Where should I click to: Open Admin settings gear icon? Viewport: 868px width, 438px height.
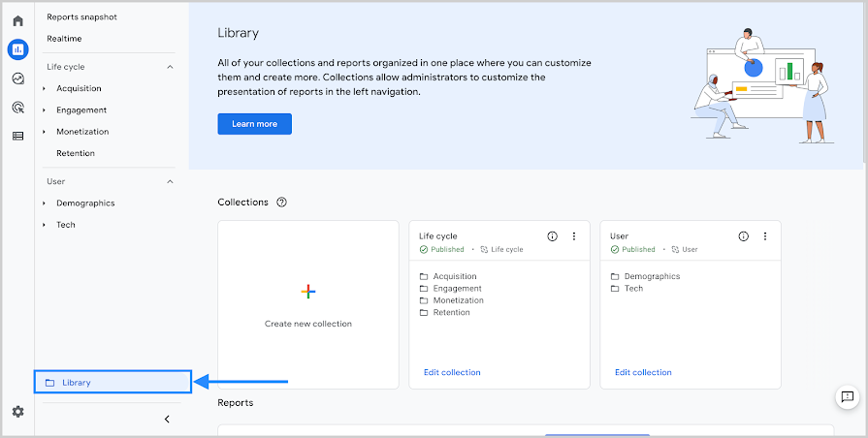tap(17, 412)
